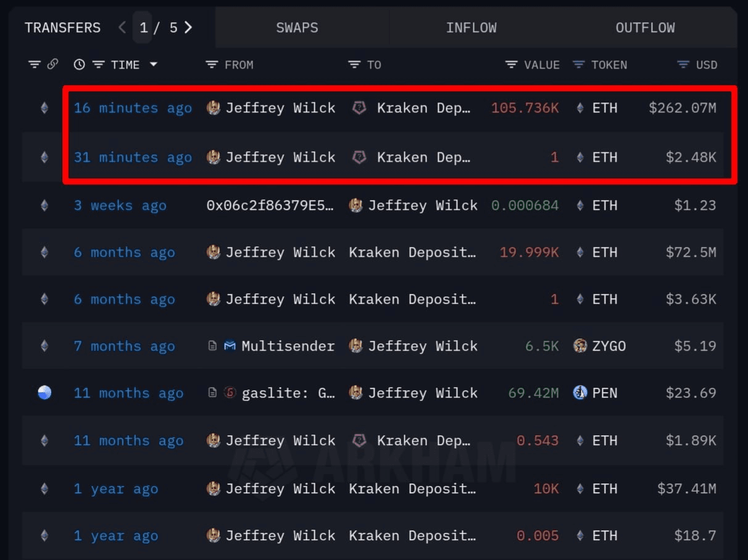Click the 69.42M value cell
The image size is (748, 560).
tap(533, 393)
